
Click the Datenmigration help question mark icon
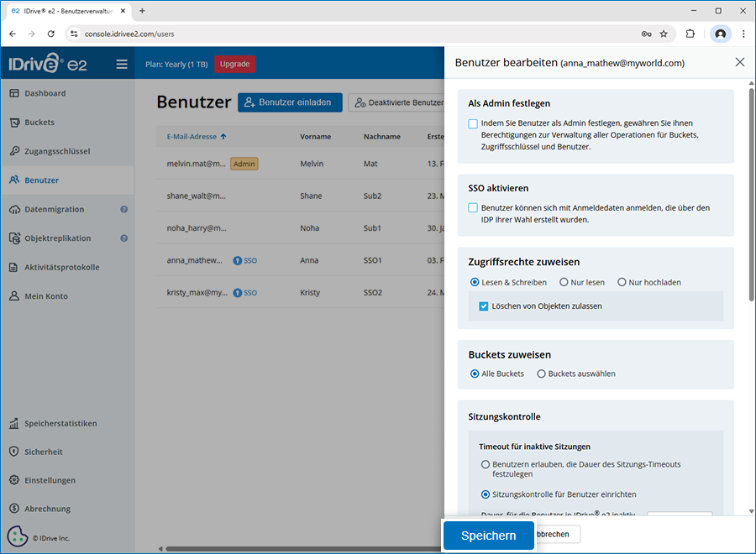coord(123,209)
